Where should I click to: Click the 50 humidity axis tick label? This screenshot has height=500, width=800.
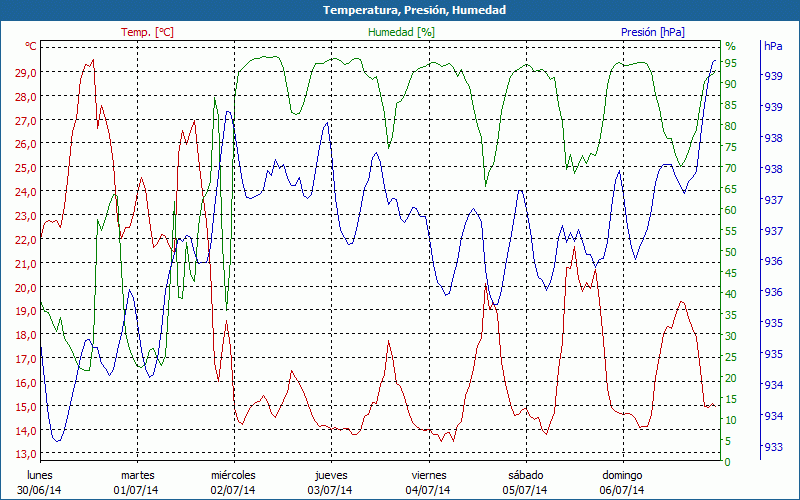(x=731, y=252)
